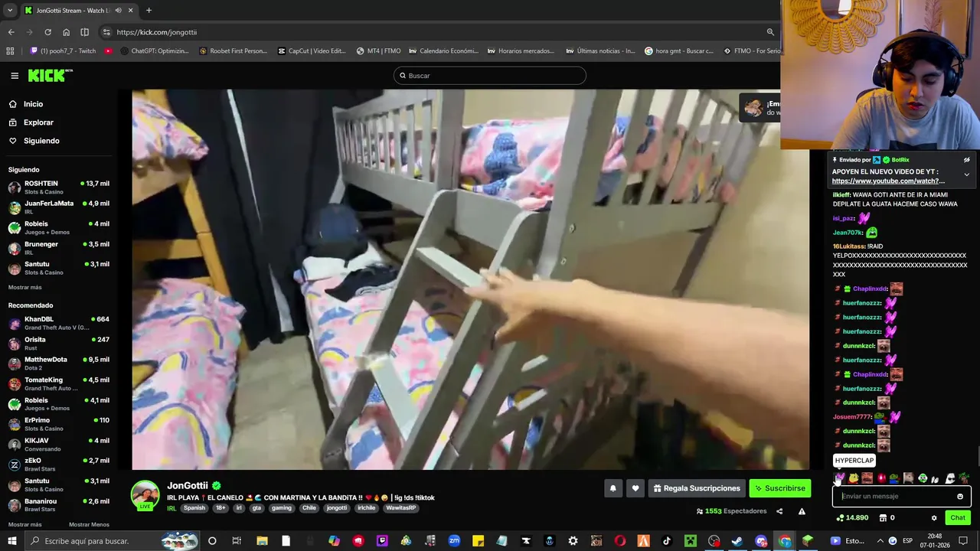Open the emoji picker in chat input

coord(960,497)
